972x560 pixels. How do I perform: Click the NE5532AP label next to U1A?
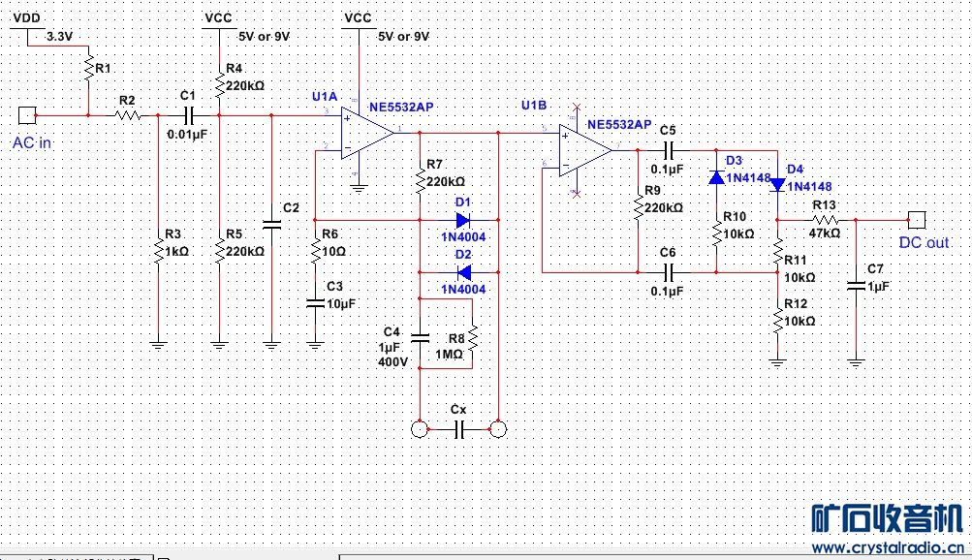click(x=402, y=107)
